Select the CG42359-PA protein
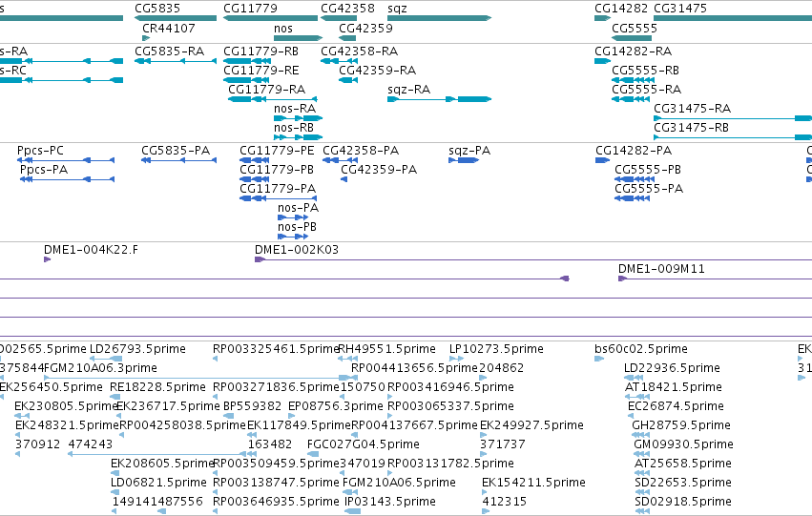The image size is (812, 516). [x=344, y=179]
